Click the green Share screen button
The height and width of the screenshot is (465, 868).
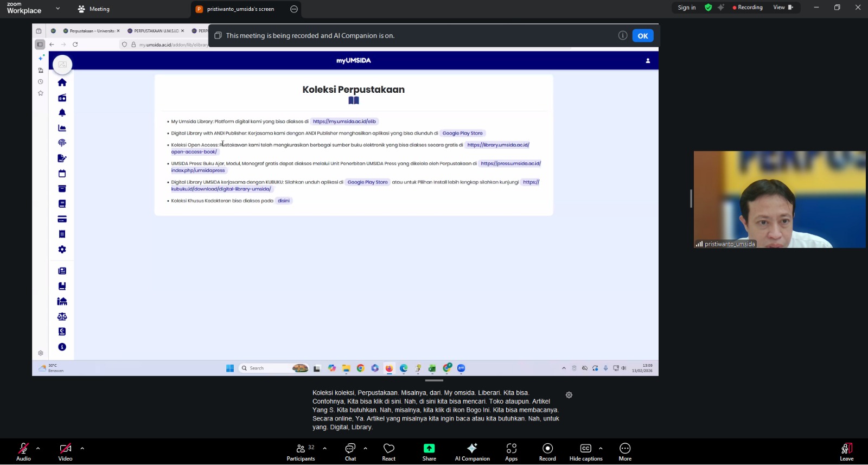click(429, 451)
